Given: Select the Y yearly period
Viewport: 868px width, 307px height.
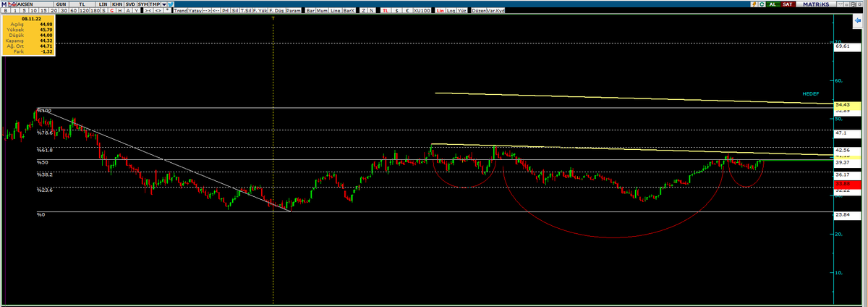Looking at the screenshot, I should pyautogui.click(x=136, y=11).
